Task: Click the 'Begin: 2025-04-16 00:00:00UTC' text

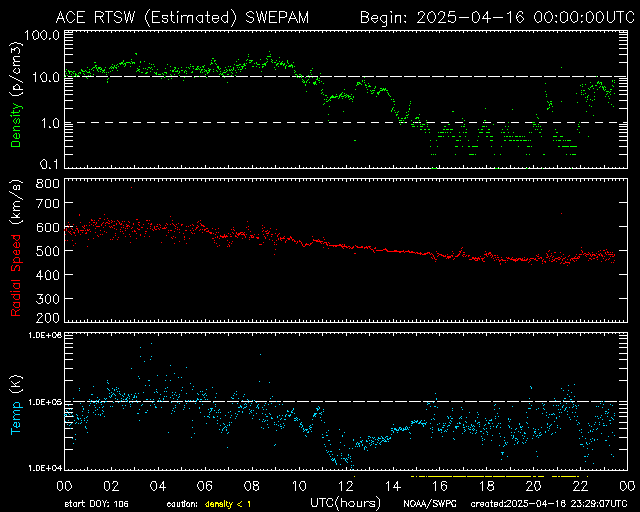Action: (497, 18)
